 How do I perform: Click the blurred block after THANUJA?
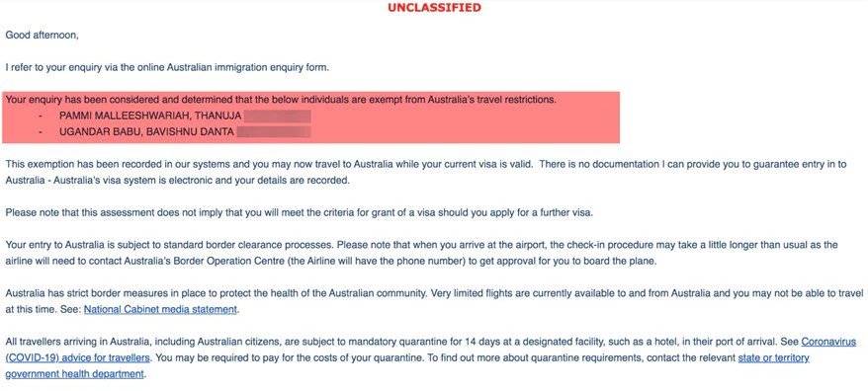click(277, 117)
